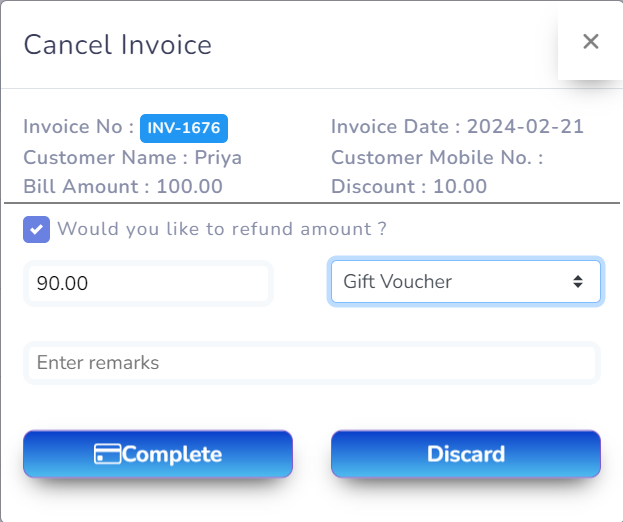This screenshot has width=623, height=522.
Task: Click the word Complete on the blue button
Action: tap(172, 454)
